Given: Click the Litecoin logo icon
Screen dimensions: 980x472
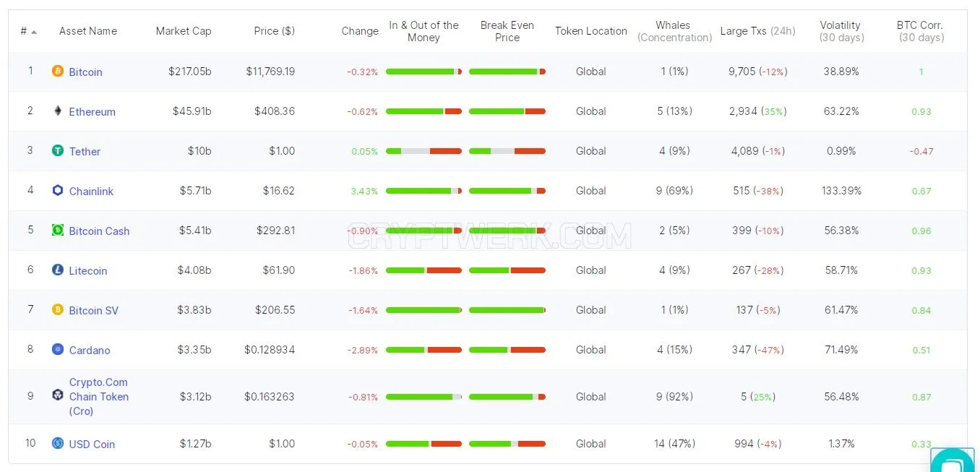Looking at the screenshot, I should coord(58,270).
